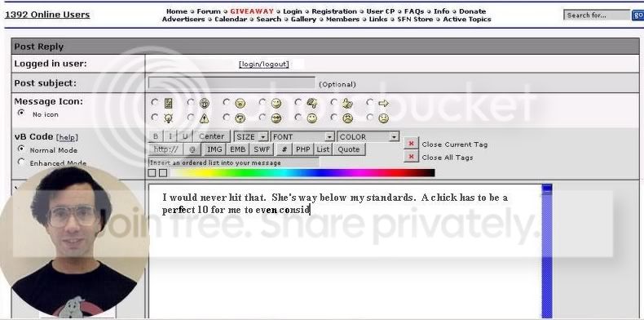The width and height of the screenshot is (644, 320).
Task: Click the go search button
Action: [637, 16]
